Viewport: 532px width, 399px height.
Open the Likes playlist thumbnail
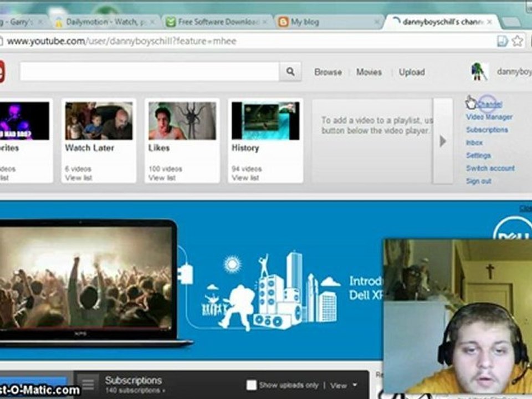pos(182,121)
